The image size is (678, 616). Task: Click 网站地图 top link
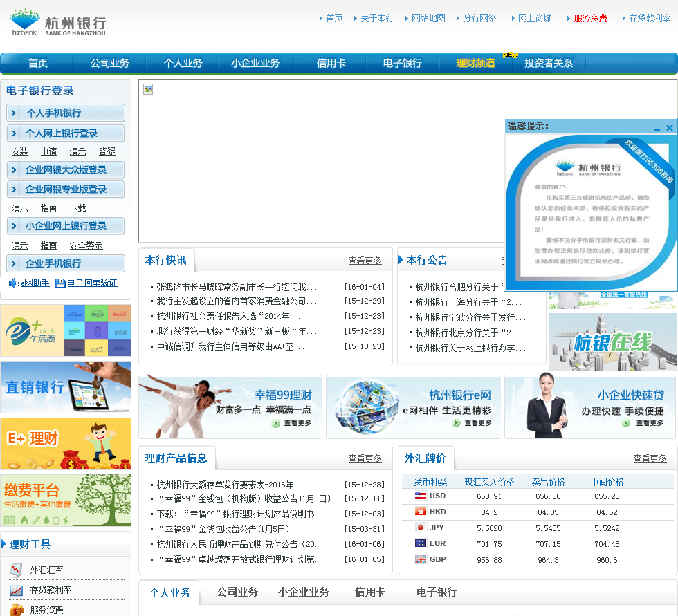428,18
